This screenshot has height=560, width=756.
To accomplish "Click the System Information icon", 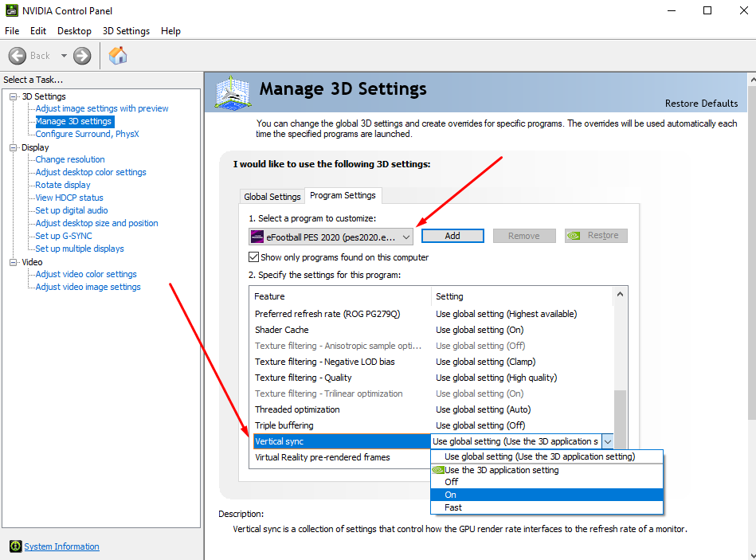I will tap(15, 546).
